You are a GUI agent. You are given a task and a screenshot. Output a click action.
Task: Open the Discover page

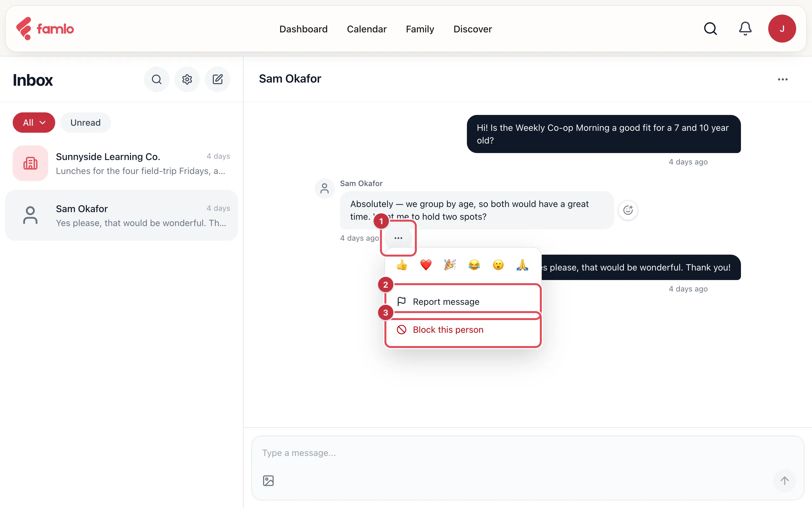click(472, 29)
